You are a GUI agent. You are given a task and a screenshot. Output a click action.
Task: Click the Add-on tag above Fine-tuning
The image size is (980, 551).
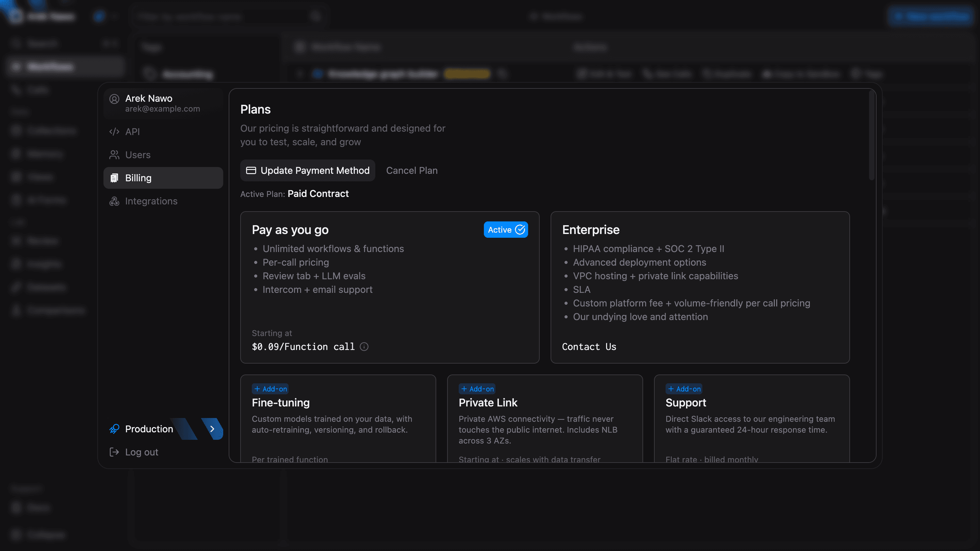point(270,389)
